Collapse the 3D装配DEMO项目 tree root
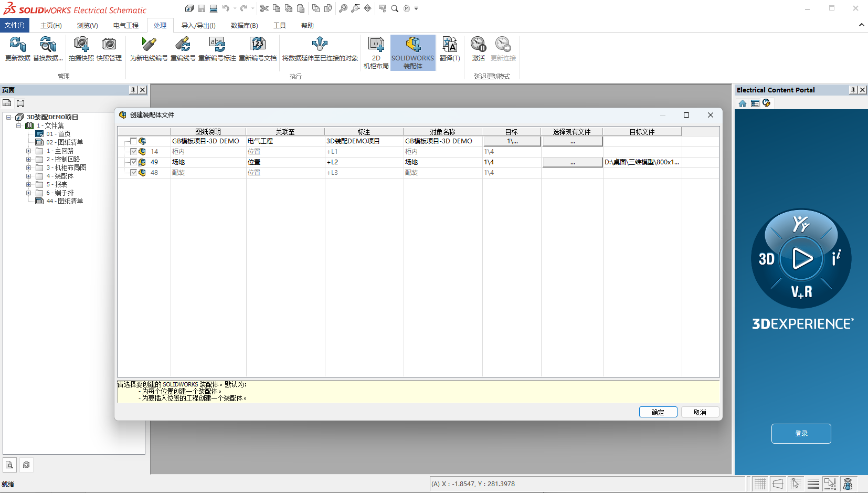868x493 pixels. [9, 117]
